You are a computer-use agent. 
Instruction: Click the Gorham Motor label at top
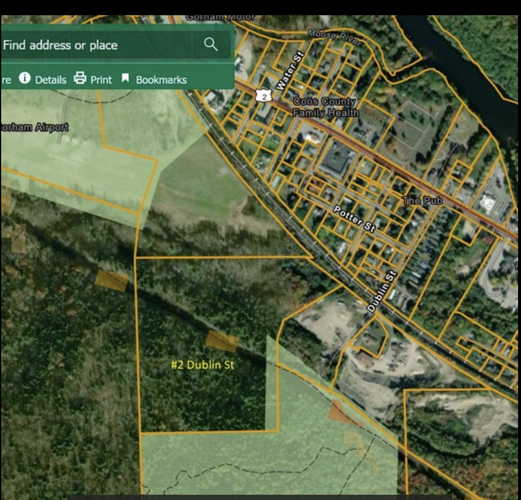[220, 17]
